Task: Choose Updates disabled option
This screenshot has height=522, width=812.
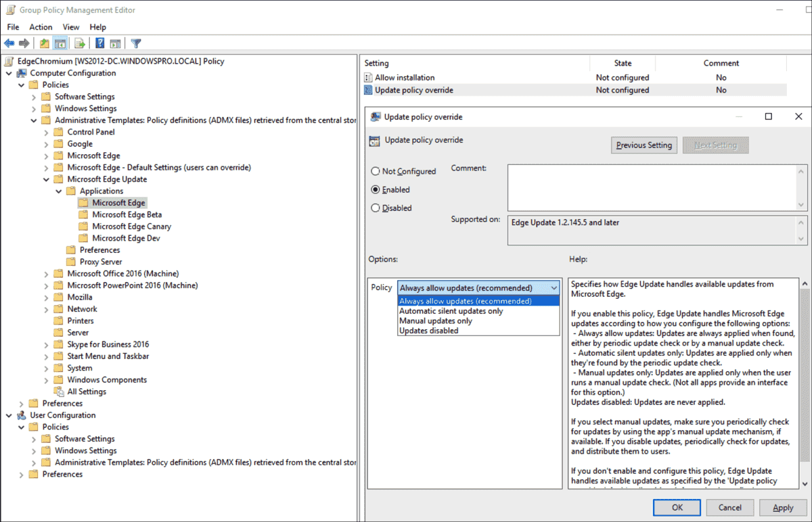Action: tap(478, 331)
